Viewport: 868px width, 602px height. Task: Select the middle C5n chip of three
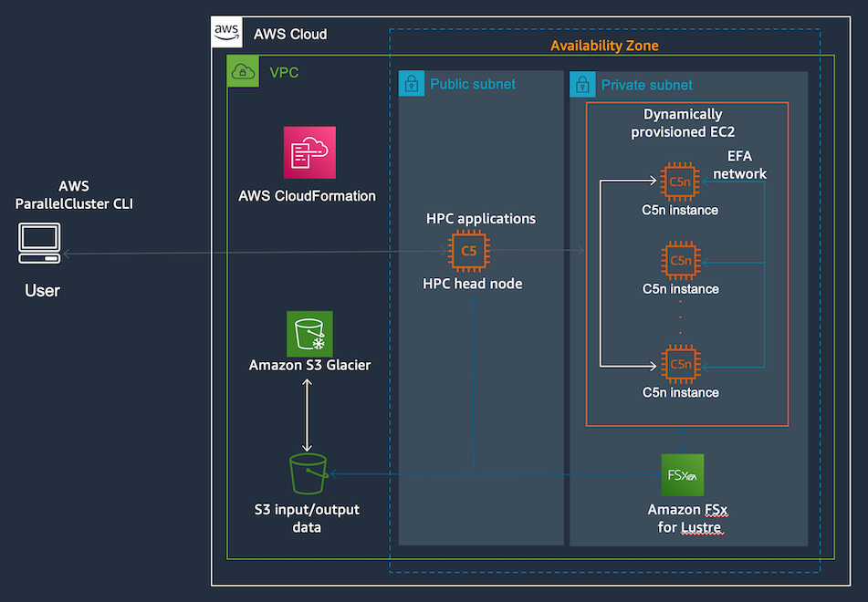pos(680,261)
